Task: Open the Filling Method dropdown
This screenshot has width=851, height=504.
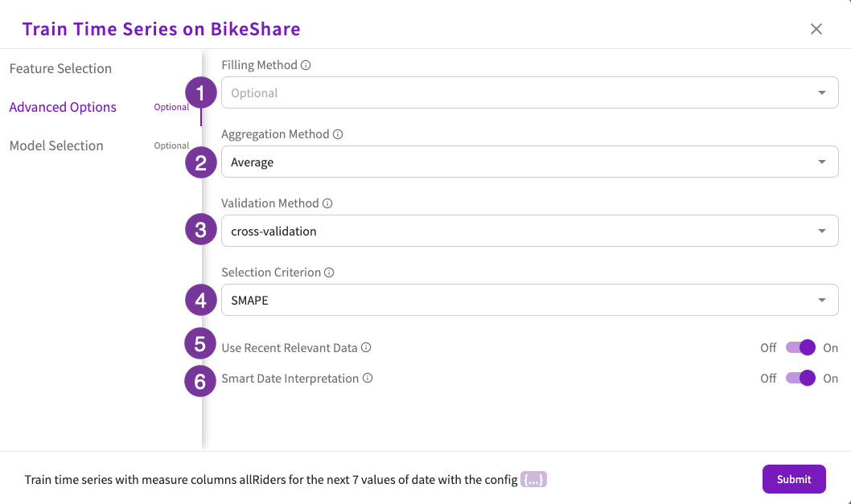Action: point(530,92)
